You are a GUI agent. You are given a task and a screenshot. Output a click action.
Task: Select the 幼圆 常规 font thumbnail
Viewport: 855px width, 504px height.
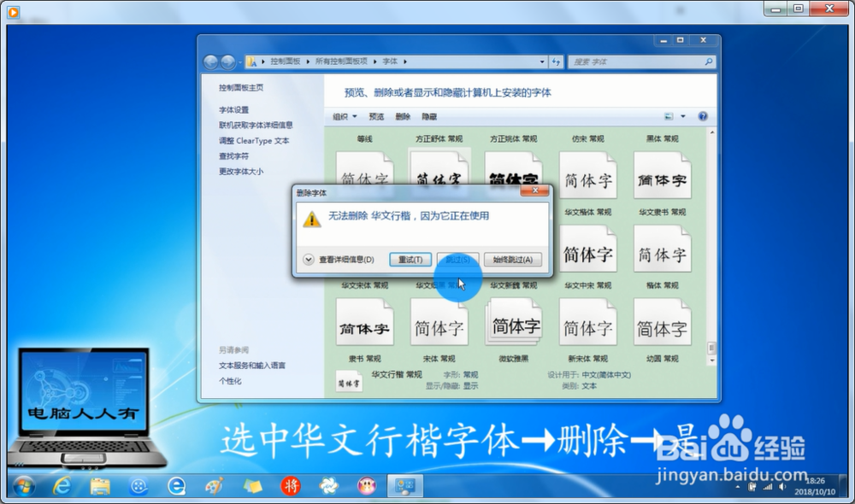[663, 323]
